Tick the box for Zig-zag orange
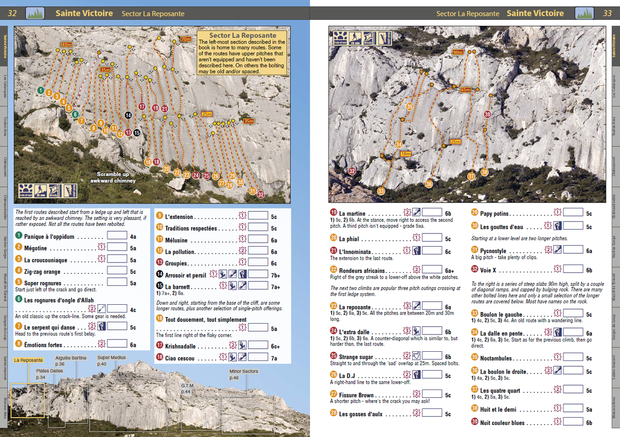Image resolution: width=620 pixels, height=437 pixels. pos(117,271)
